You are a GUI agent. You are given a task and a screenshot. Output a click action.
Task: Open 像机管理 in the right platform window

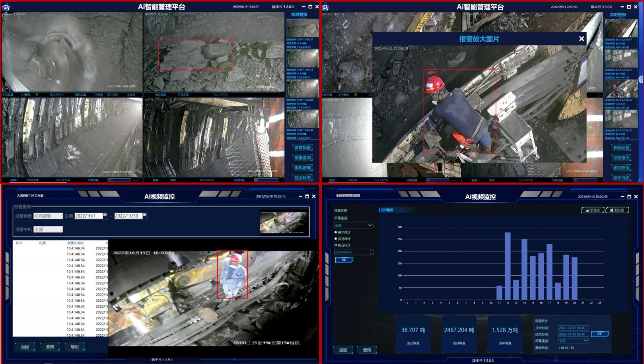[621, 168]
